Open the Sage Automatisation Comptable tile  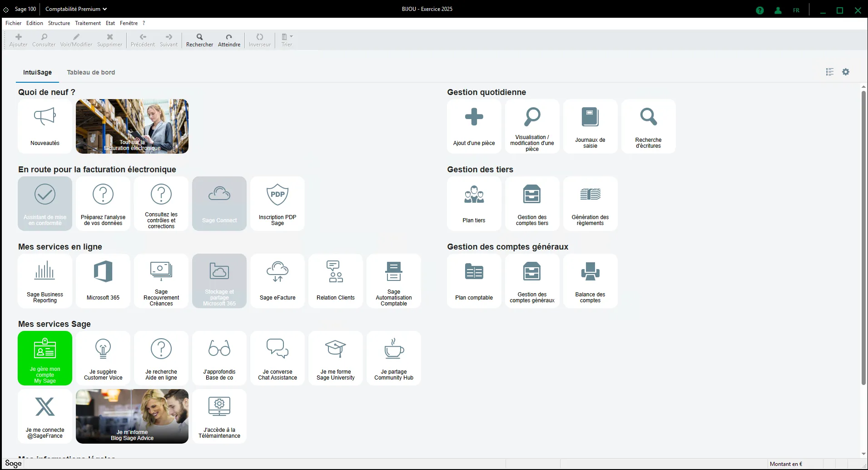[394, 281]
